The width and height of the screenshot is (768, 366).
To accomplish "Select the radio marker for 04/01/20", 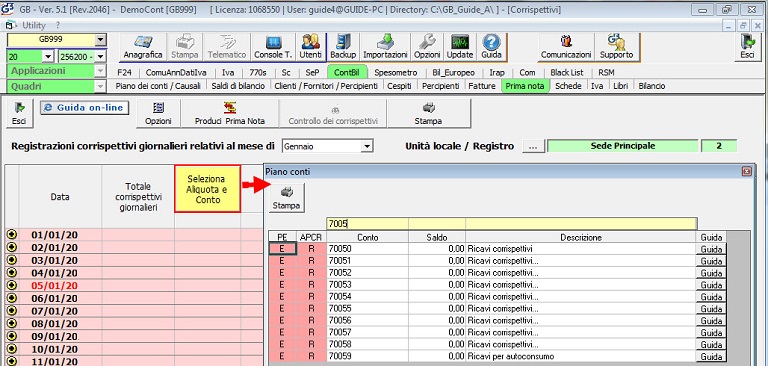I will tap(12, 273).
